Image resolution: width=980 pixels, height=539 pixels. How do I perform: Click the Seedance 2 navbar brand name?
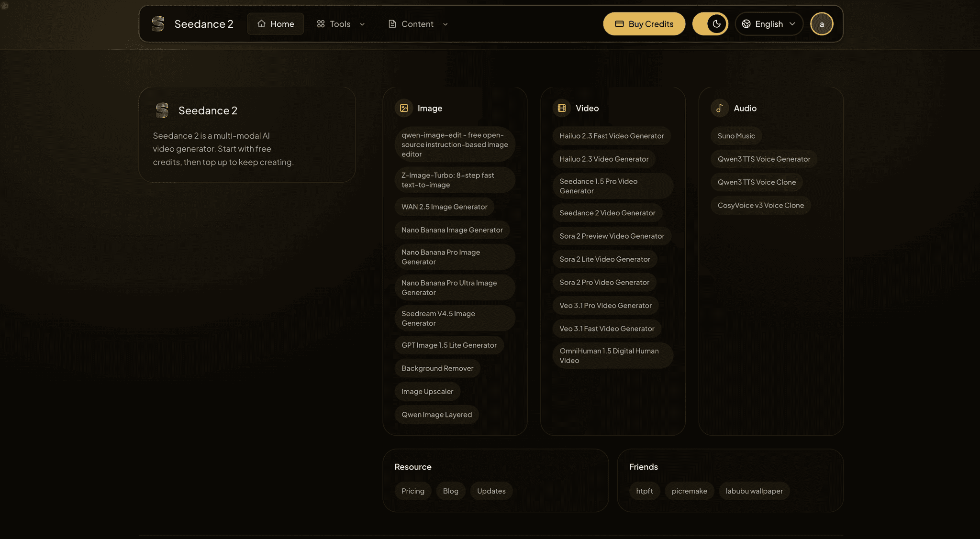pos(204,24)
